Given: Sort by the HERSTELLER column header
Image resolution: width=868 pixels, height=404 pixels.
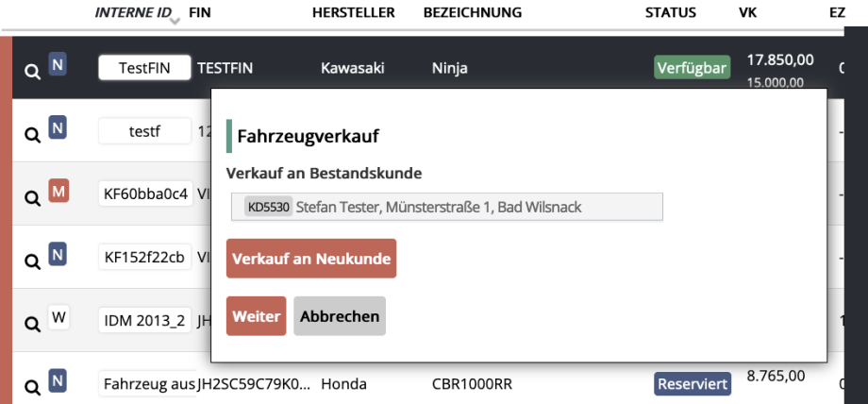Looking at the screenshot, I should (x=353, y=12).
